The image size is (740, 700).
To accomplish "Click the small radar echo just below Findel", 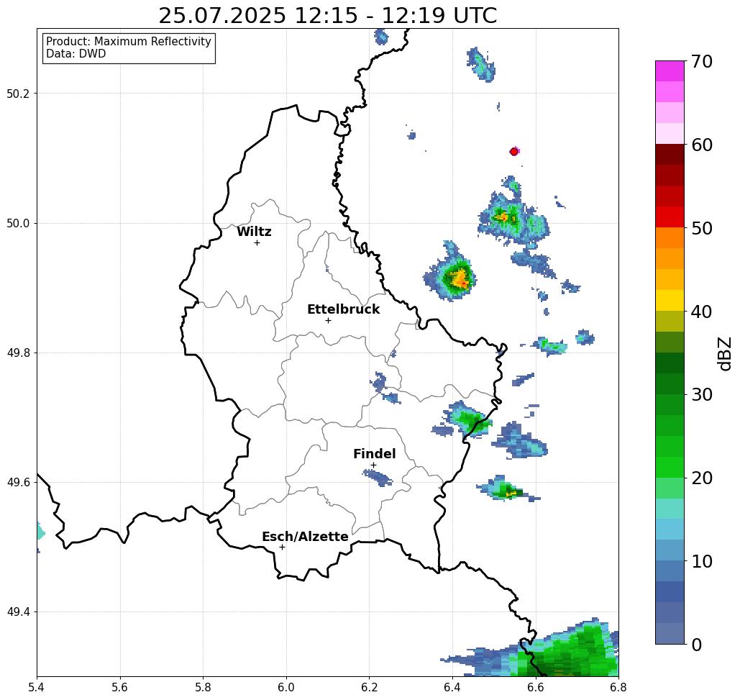I will coord(378,478).
